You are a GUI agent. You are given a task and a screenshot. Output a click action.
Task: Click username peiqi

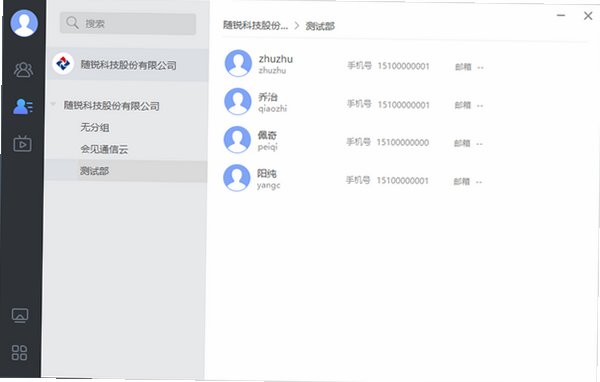(x=267, y=147)
